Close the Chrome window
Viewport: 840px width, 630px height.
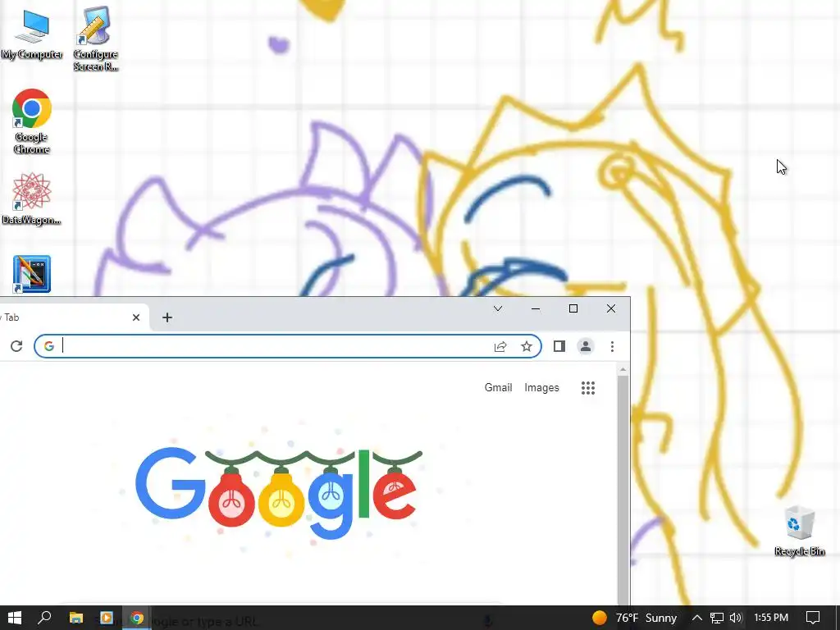coord(610,308)
